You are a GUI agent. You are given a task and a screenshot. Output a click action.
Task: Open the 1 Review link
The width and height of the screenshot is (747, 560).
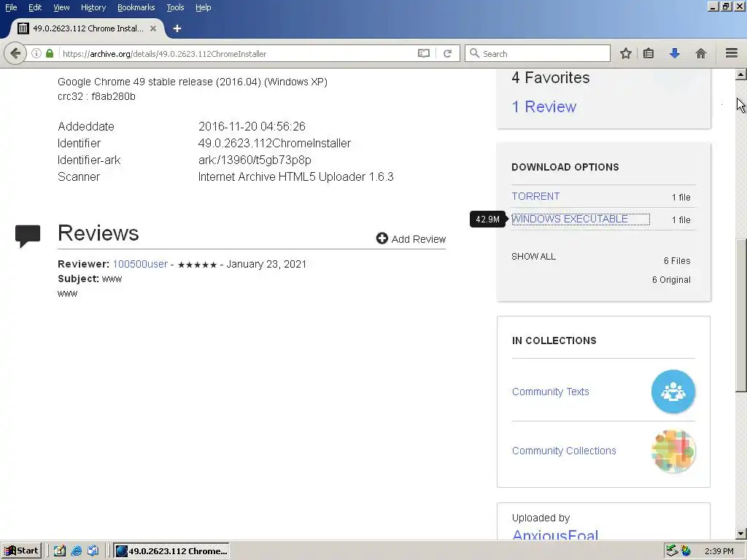(543, 106)
